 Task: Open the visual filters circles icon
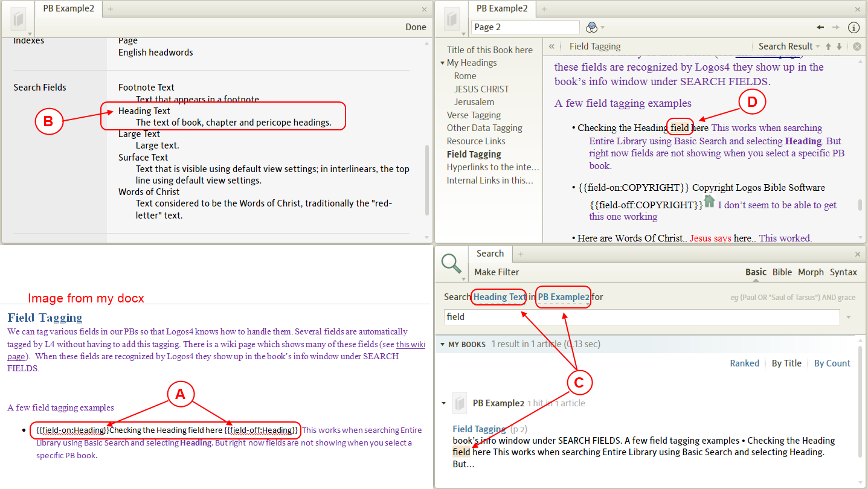coord(592,27)
